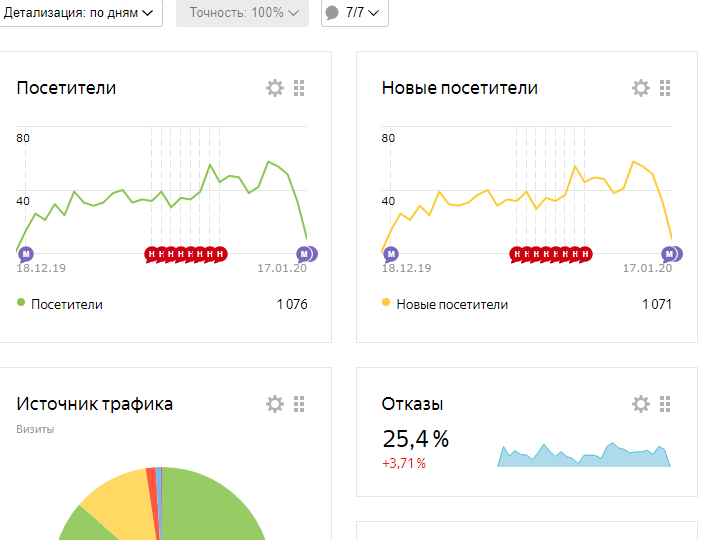Click the 25,4 % bounce rate value
This screenshot has height=540, width=712.
415,439
